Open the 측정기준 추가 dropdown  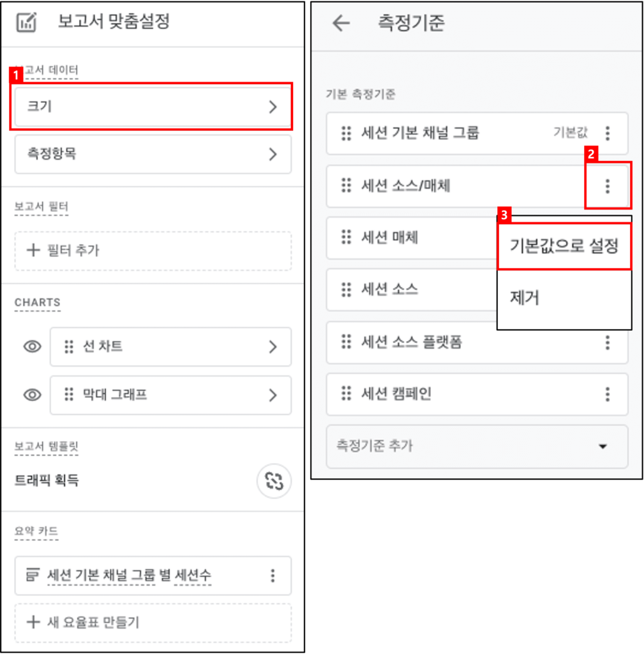coord(477,446)
